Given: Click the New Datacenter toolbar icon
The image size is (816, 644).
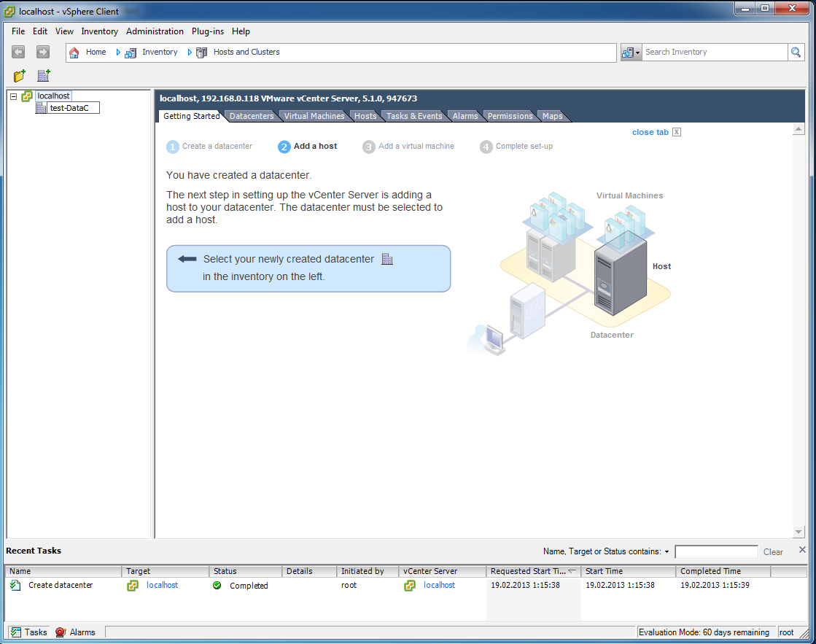Looking at the screenshot, I should tap(43, 76).
